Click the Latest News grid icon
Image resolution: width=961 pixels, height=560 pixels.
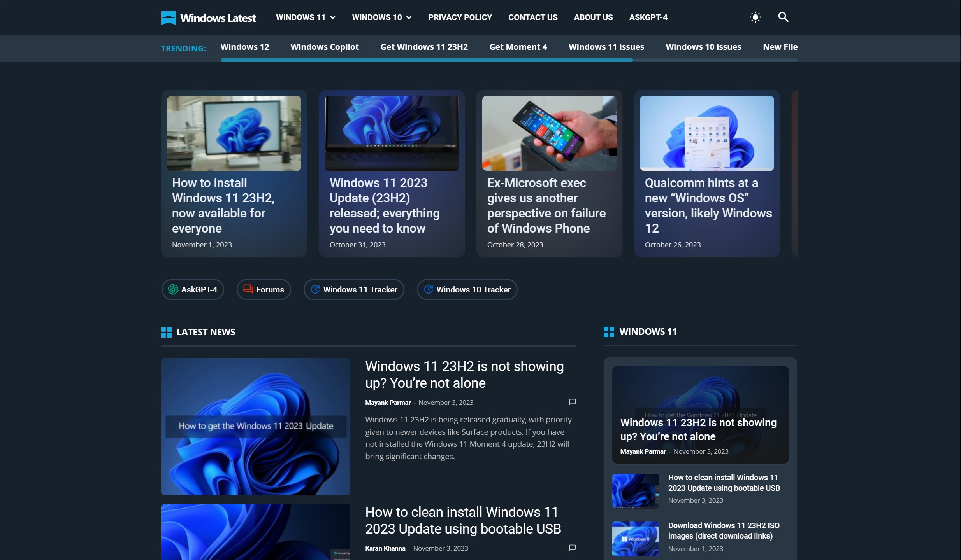point(166,332)
